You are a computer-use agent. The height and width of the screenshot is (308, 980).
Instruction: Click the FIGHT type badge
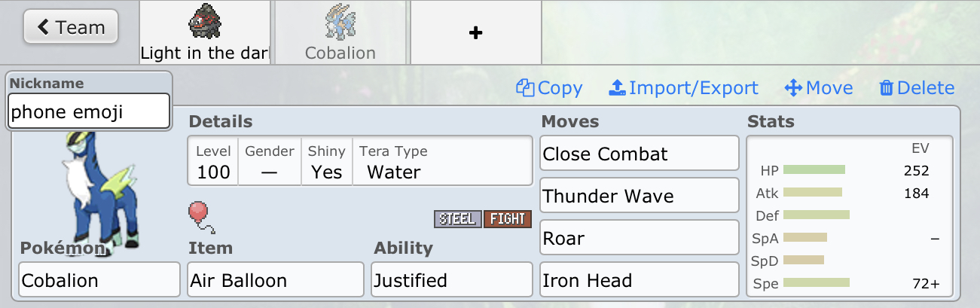click(x=507, y=219)
